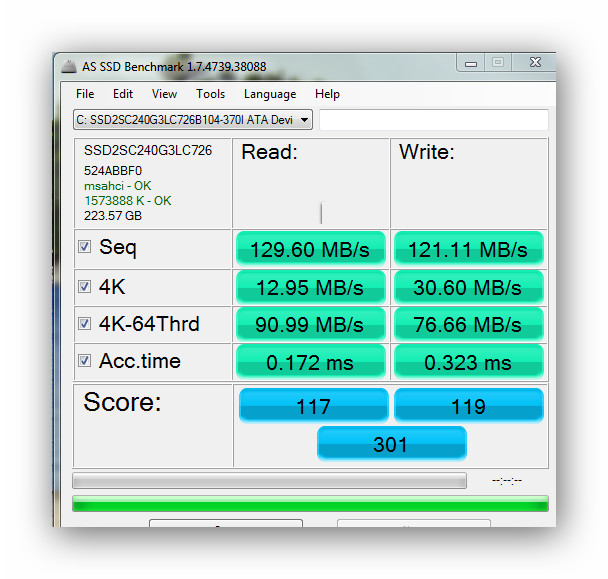
Task: Click the 223.57 GB capacity text
Action: point(113,216)
